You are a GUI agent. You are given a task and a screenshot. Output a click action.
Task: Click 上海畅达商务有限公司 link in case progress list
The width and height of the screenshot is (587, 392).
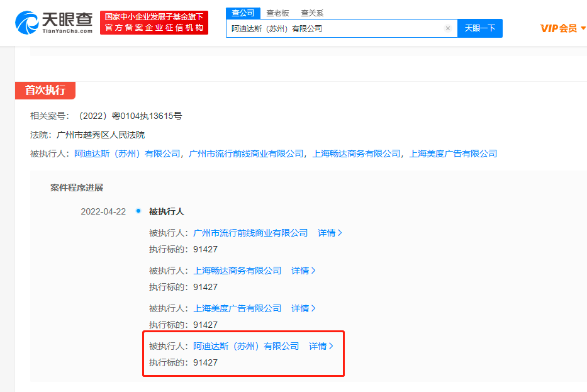point(237,271)
